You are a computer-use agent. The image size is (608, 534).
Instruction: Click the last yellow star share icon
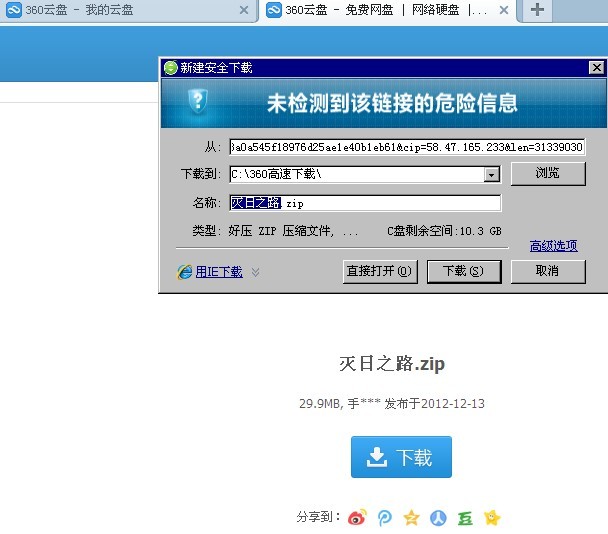click(492, 517)
